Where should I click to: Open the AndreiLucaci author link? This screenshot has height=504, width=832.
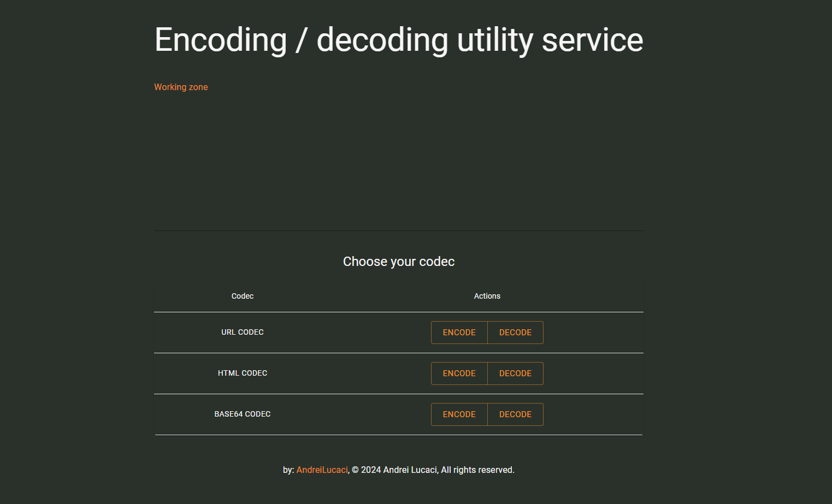click(322, 470)
